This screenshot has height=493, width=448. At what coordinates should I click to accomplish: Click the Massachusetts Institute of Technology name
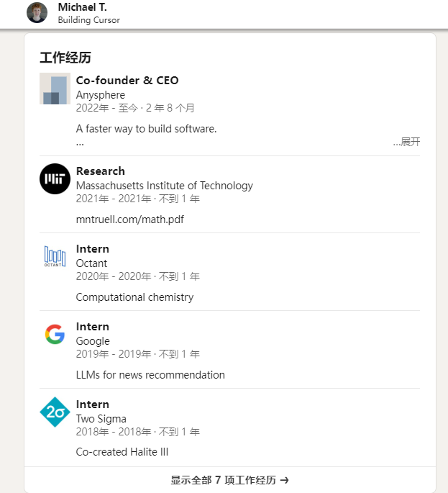tap(164, 186)
